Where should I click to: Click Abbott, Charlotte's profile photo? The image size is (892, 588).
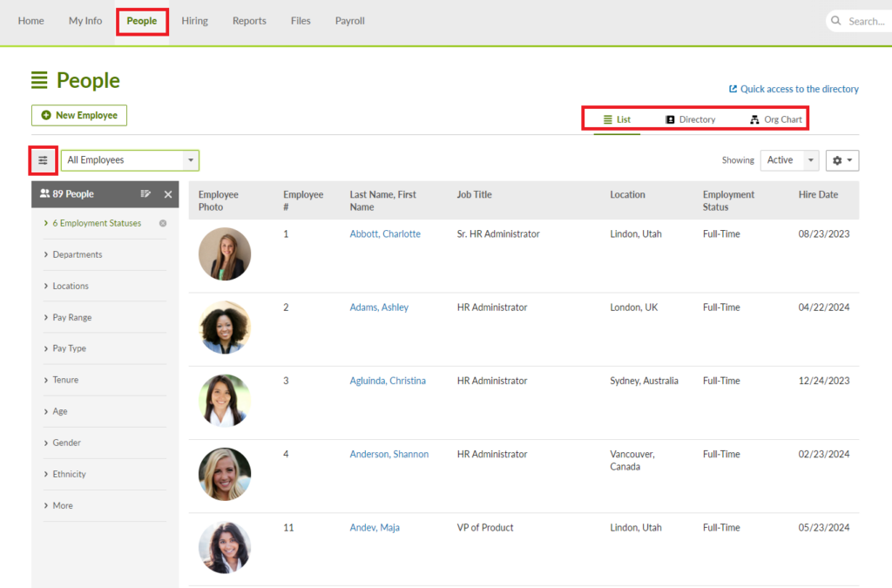coord(224,253)
